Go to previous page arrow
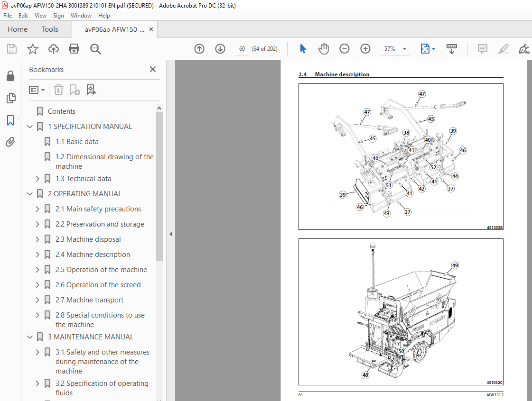532x401 pixels. tap(199, 49)
